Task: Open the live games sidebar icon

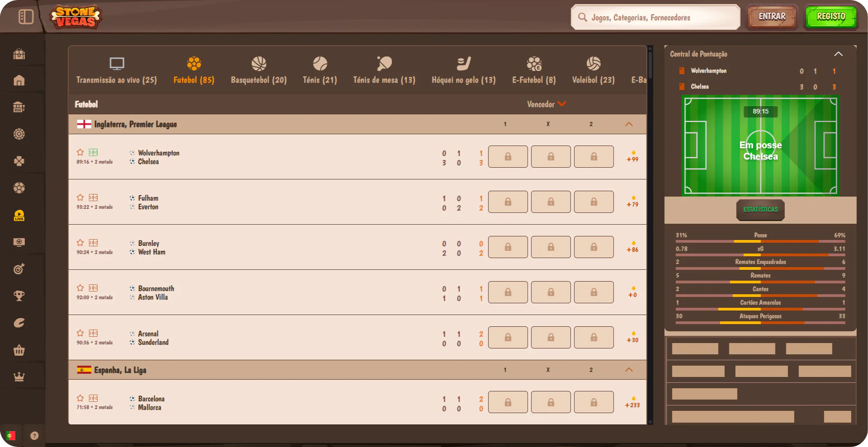Action: [x=19, y=215]
